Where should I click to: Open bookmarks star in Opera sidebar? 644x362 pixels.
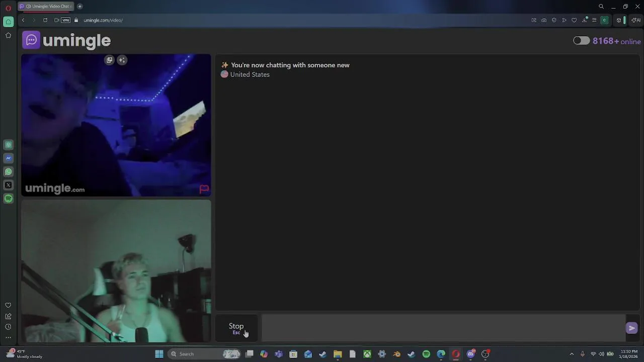coord(8,35)
